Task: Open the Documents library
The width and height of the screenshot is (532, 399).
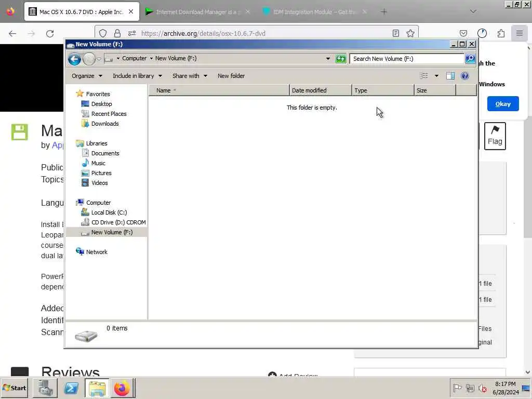Action: (x=105, y=153)
